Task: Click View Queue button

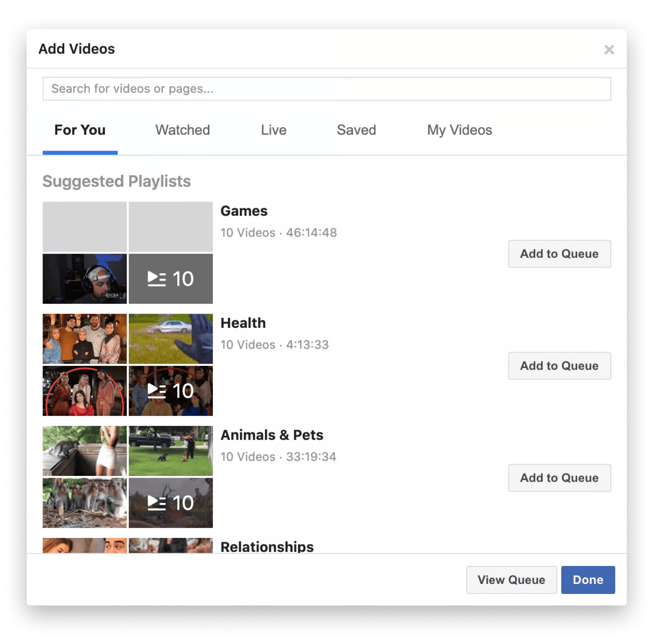Action: point(511,580)
